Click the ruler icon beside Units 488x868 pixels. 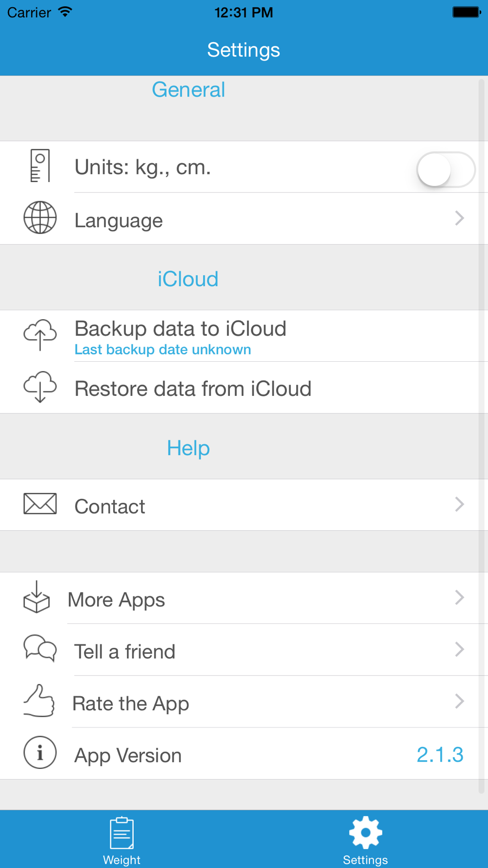(x=40, y=166)
